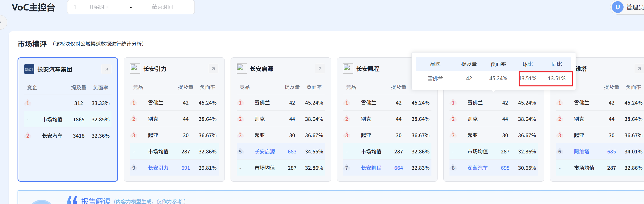The height and width of the screenshot is (204, 644).
Task: Click 34.55% negative rate for 长安启源
Action: click(314, 152)
